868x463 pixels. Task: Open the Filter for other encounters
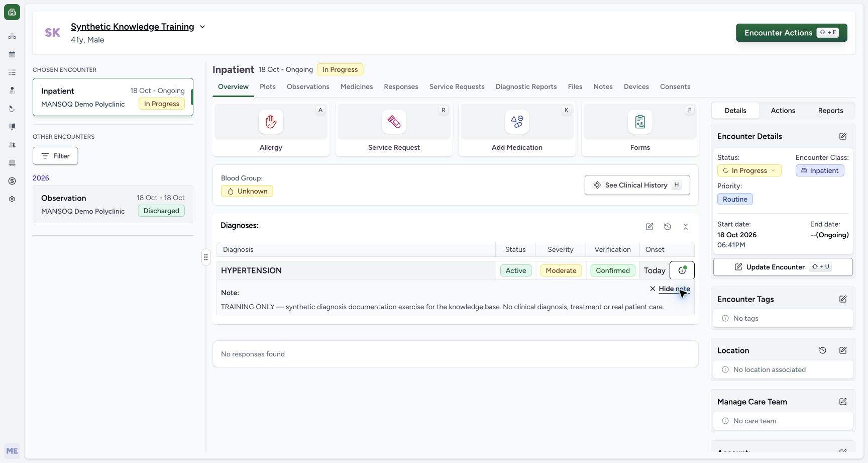coord(55,156)
